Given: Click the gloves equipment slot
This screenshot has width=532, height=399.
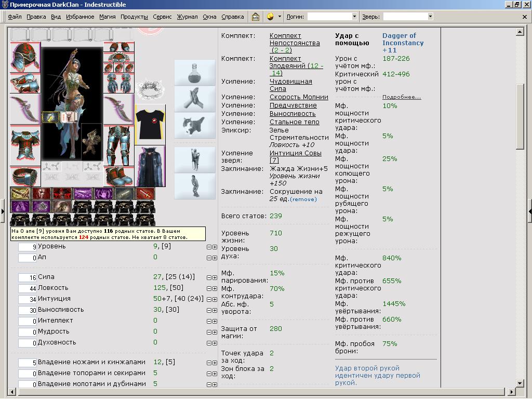Looking at the screenshot, I should point(119,83).
